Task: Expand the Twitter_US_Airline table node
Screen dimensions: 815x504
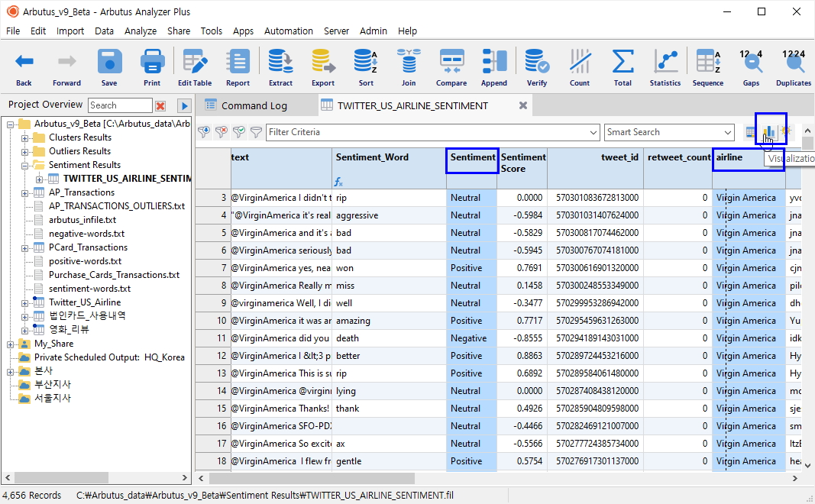Action: pos(25,303)
